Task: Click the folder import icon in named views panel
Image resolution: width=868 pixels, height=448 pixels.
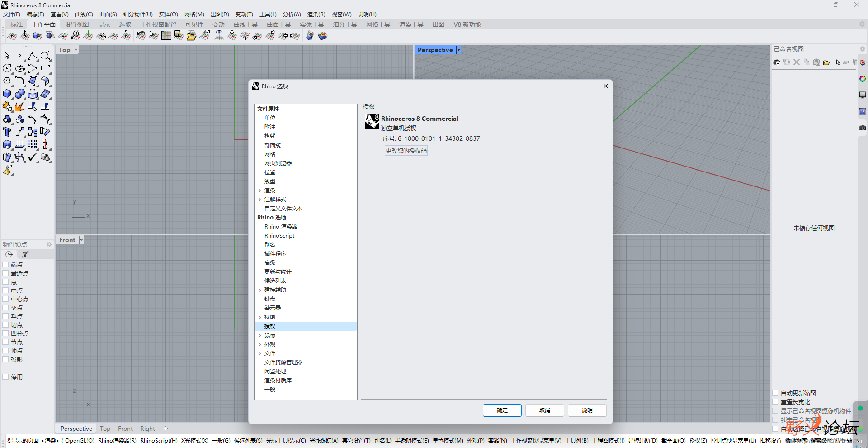Action: click(x=826, y=62)
